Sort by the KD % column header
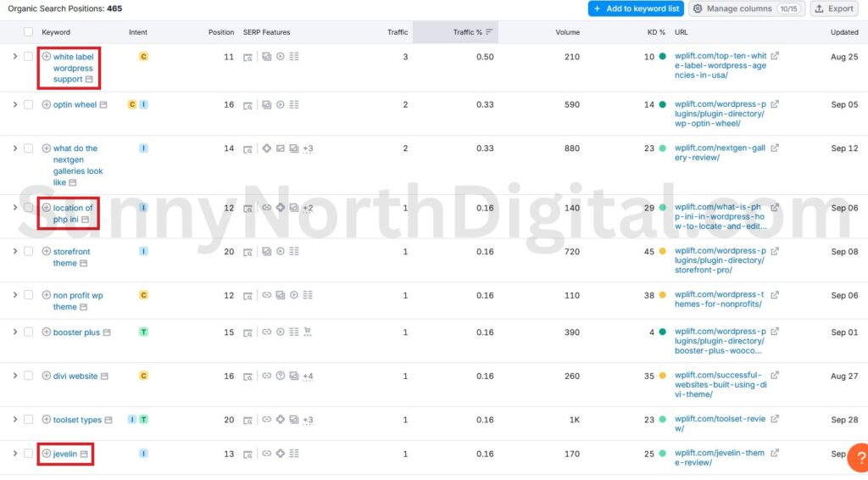 coord(656,32)
